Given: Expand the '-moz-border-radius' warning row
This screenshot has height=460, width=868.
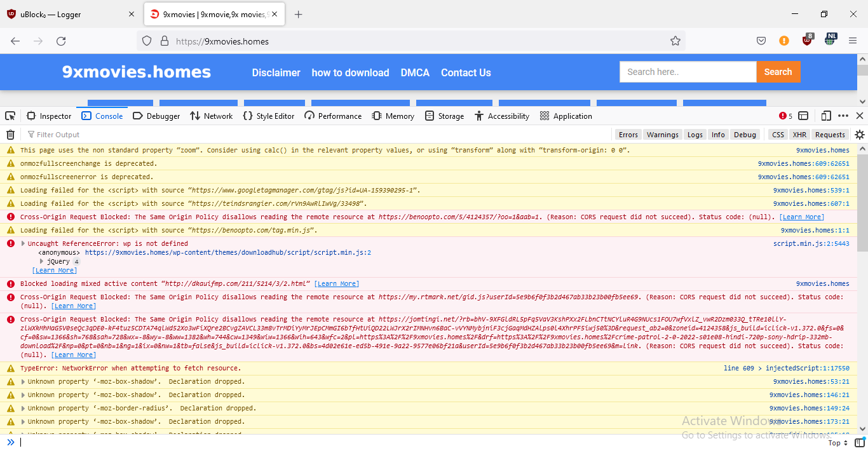Looking at the screenshot, I should pos(24,408).
